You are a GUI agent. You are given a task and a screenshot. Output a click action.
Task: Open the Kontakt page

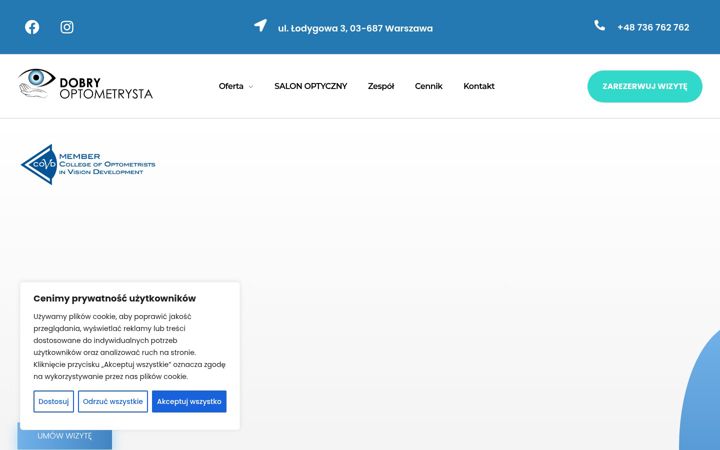478,86
